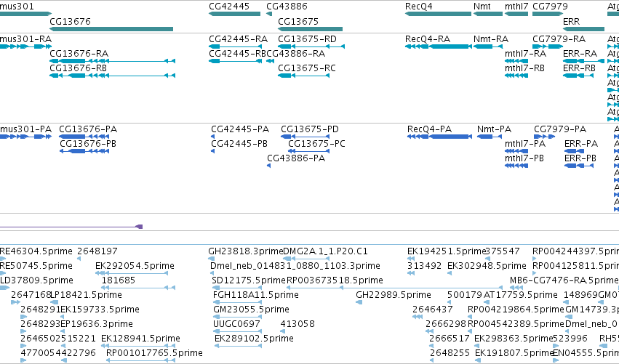This screenshot has height=364, width=619.
Task: Open EST RP001017765.5prime
Action: pos(154,353)
